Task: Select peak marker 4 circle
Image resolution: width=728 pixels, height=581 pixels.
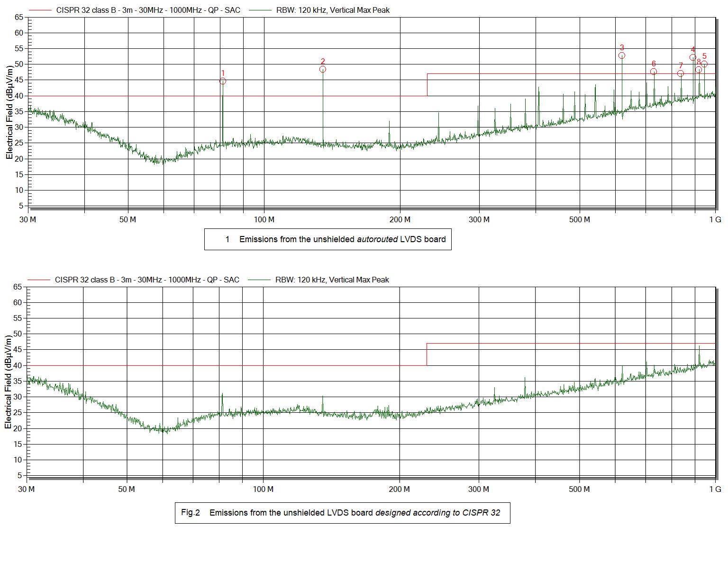Action: coord(692,57)
